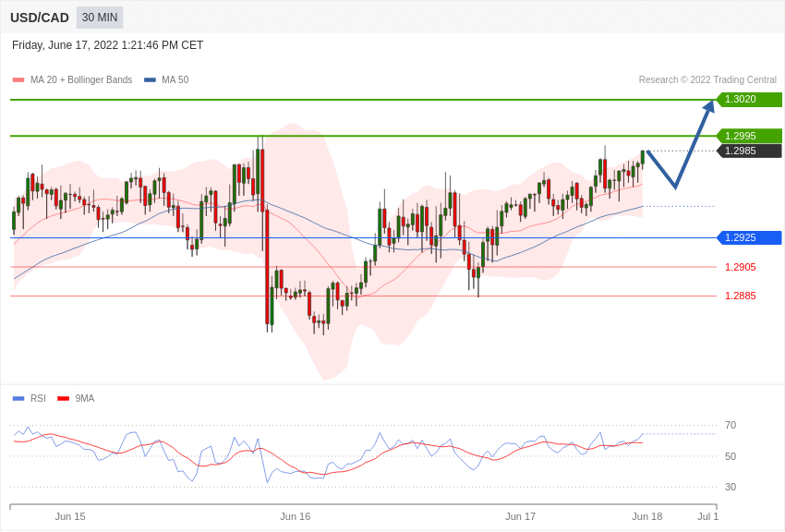Viewport: 785px width, 532px height.
Task: Select the 'MA 20 + Bollinger Bands' legend label
Action: click(x=81, y=79)
